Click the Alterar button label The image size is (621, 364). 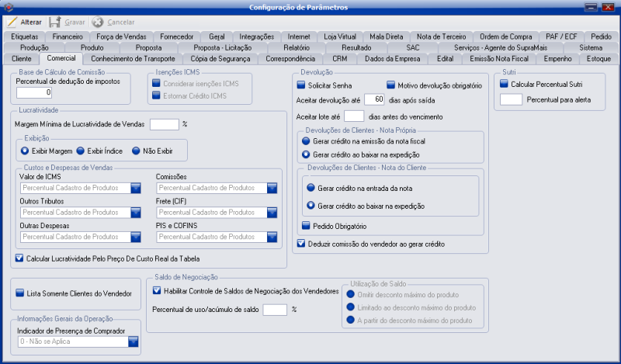click(x=31, y=23)
